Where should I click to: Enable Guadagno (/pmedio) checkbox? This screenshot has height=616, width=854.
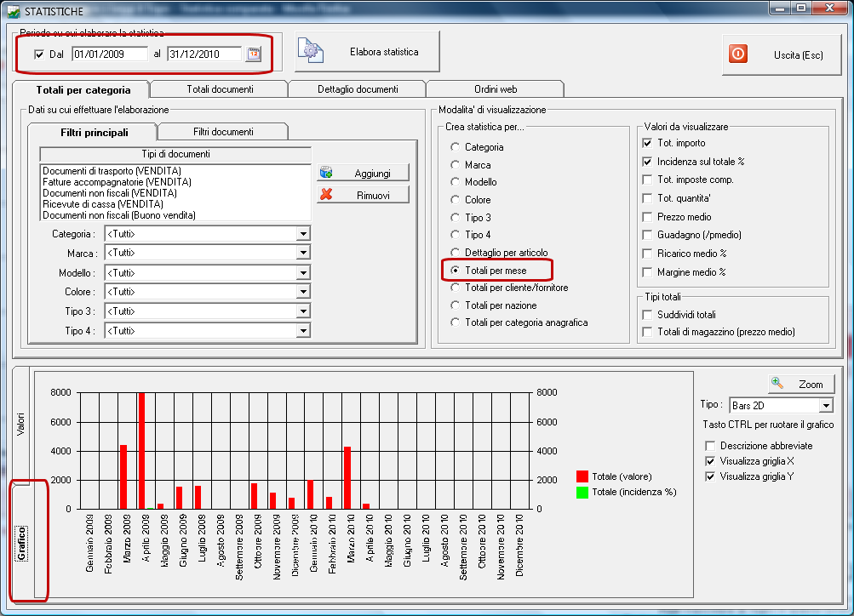[x=647, y=235]
